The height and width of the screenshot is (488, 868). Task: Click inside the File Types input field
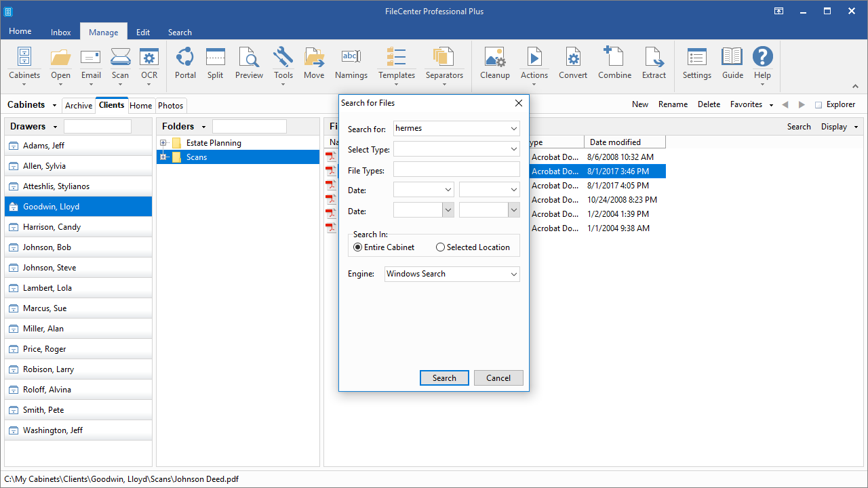pos(456,169)
